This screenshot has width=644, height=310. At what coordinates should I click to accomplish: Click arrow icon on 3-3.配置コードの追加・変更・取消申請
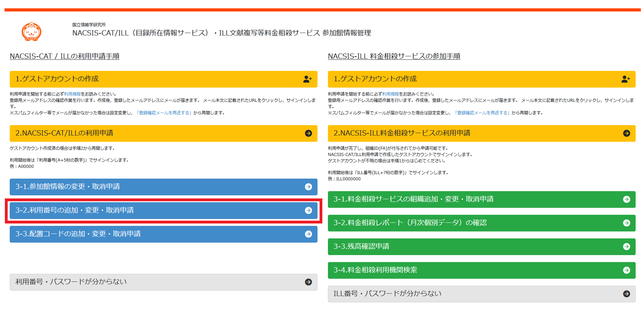pos(308,234)
